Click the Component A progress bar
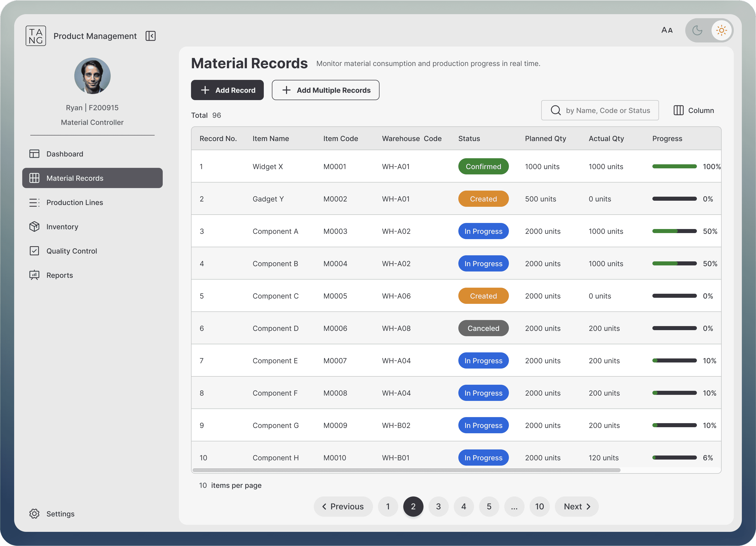This screenshot has height=546, width=756. 674,231
